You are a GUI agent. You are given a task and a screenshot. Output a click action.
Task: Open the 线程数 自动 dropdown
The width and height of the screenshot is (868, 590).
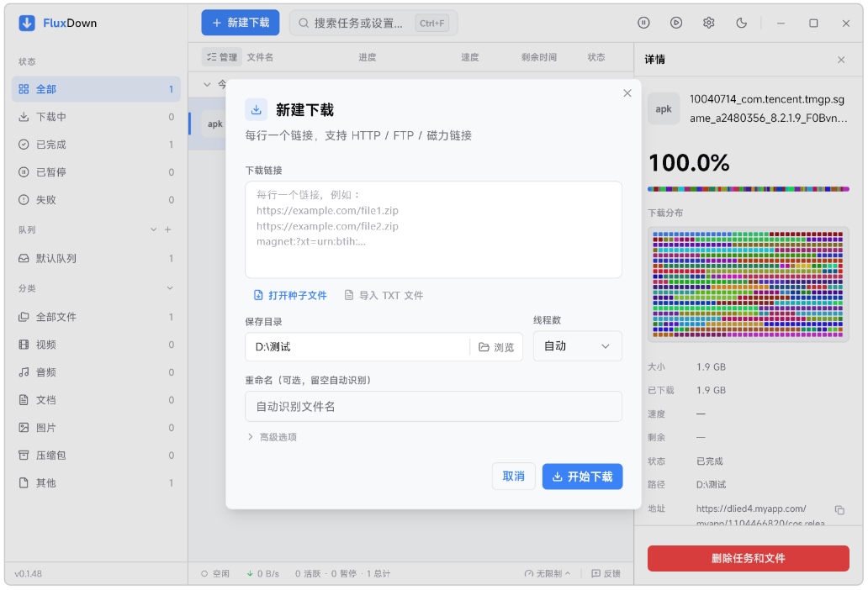(577, 346)
